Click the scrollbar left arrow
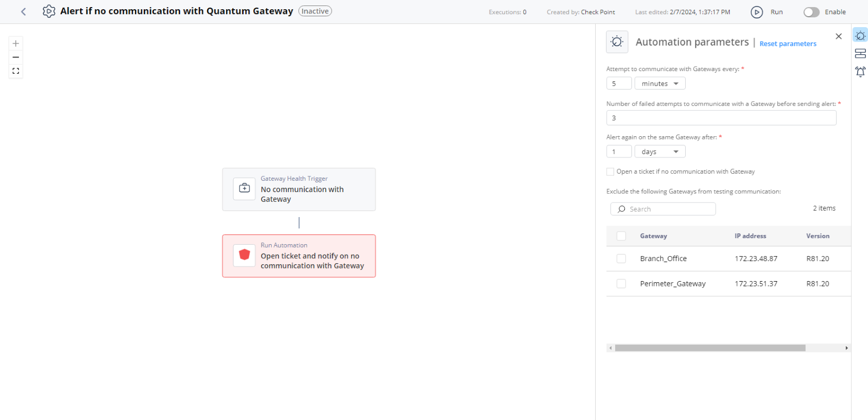The image size is (868, 420). coord(610,348)
